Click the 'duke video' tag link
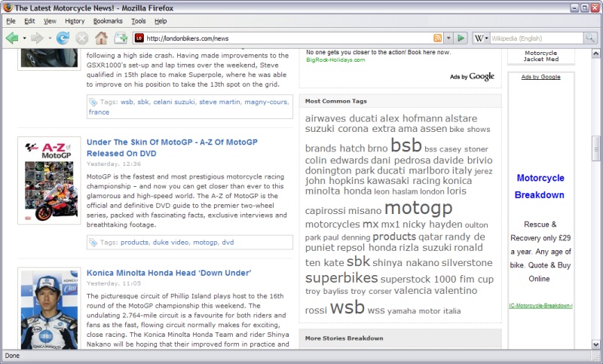 (x=171, y=242)
